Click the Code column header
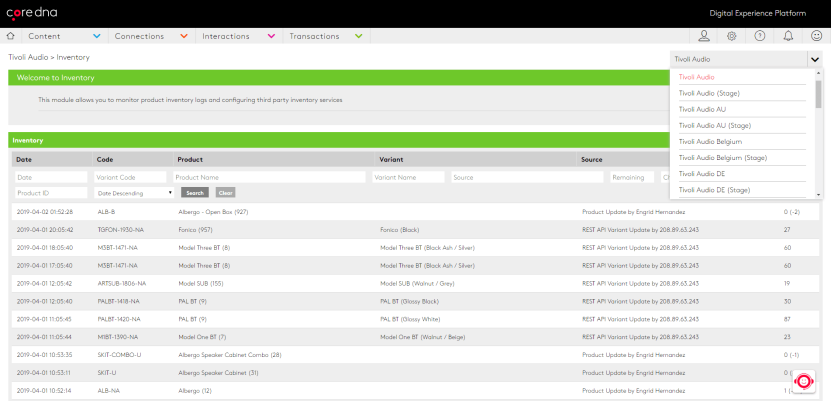831x401 pixels. point(105,159)
